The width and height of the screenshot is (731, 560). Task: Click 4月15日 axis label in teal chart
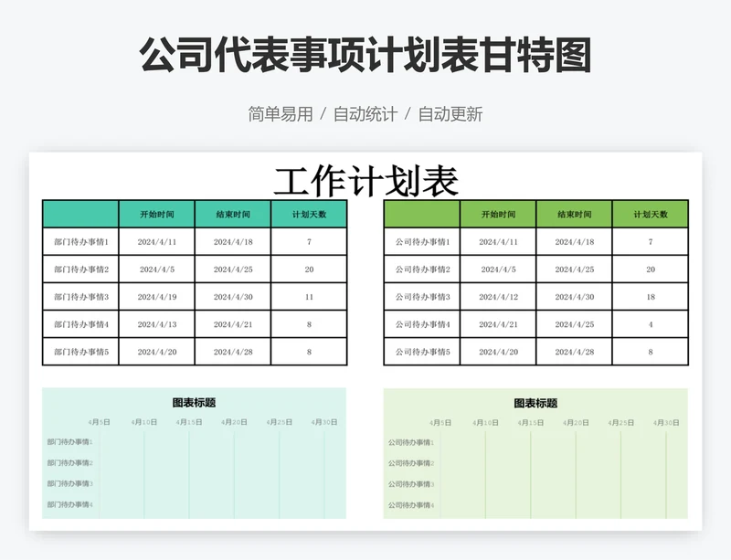coord(189,422)
